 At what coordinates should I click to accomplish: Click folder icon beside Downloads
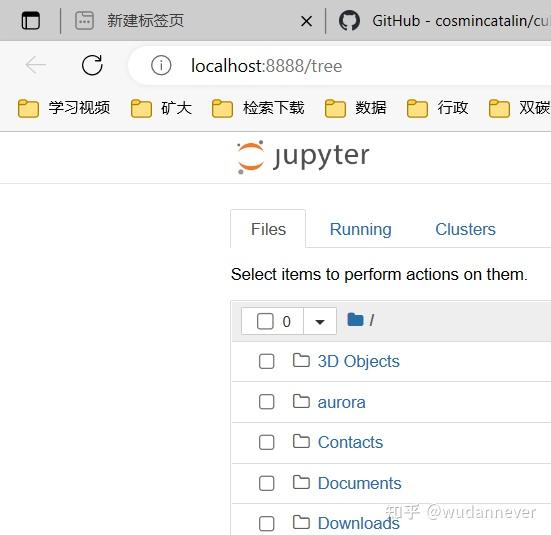point(301,522)
